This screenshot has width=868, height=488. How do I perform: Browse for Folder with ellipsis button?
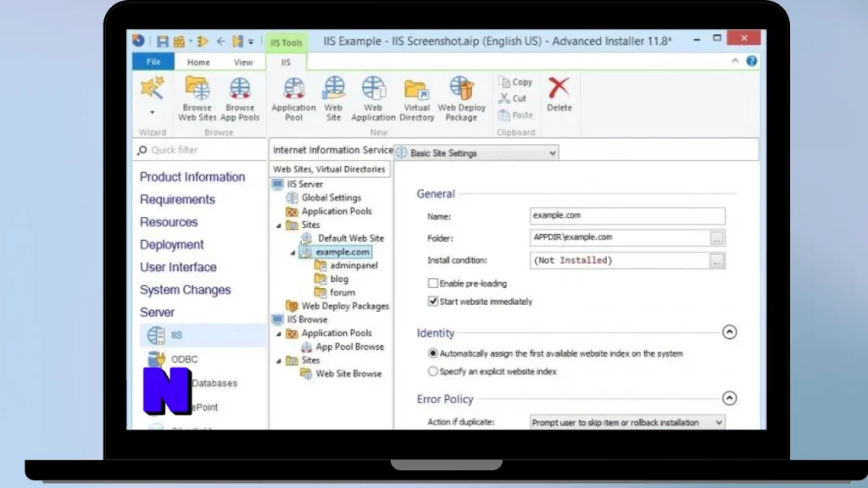point(716,238)
